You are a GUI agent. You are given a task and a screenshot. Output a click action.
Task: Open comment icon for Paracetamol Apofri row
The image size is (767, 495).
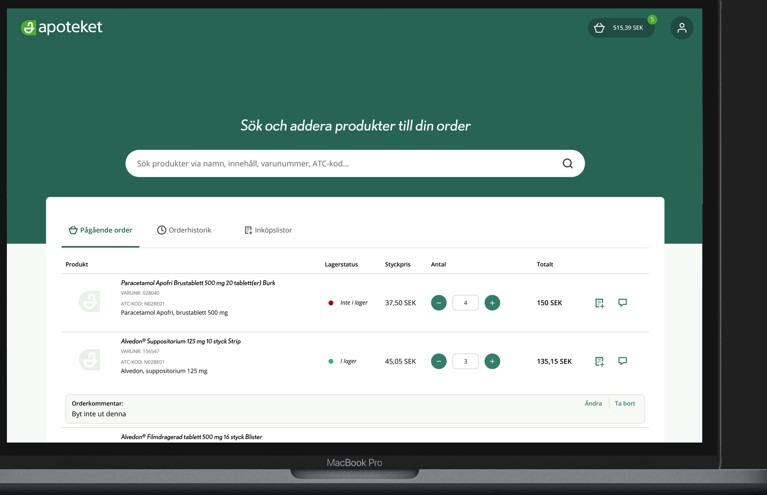tap(622, 302)
